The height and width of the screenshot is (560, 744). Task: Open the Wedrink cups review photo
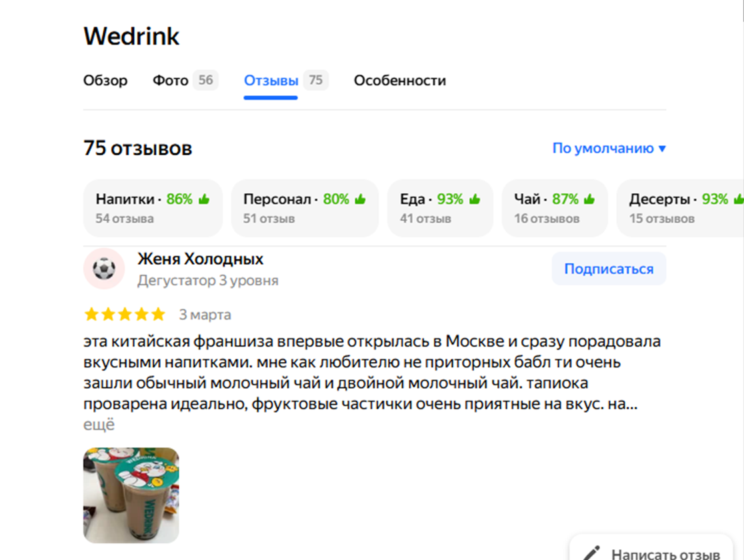coord(131,495)
